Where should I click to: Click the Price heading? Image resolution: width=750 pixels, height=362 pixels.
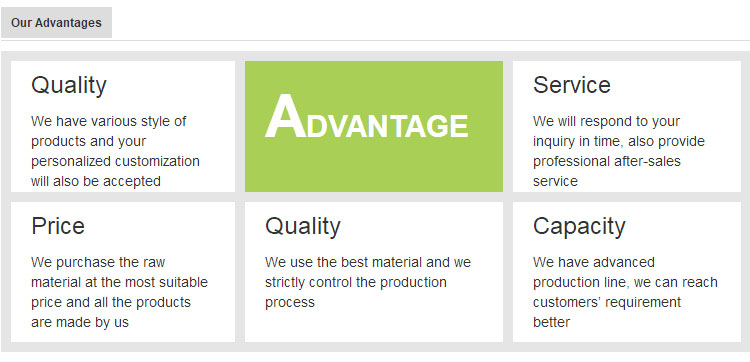click(x=58, y=226)
